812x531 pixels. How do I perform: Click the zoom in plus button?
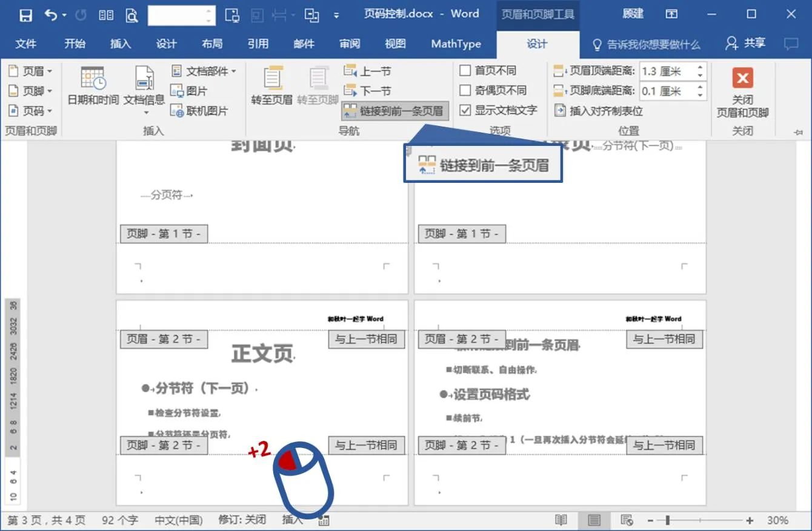click(x=750, y=521)
